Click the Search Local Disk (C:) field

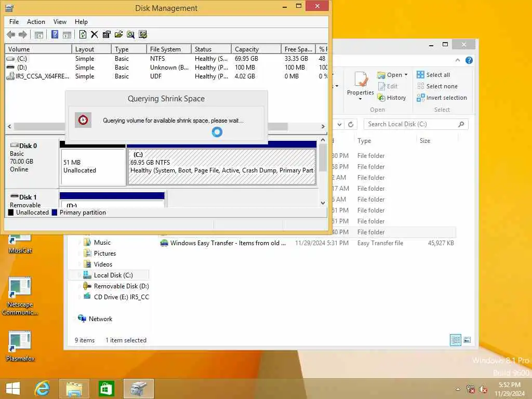[416, 124]
